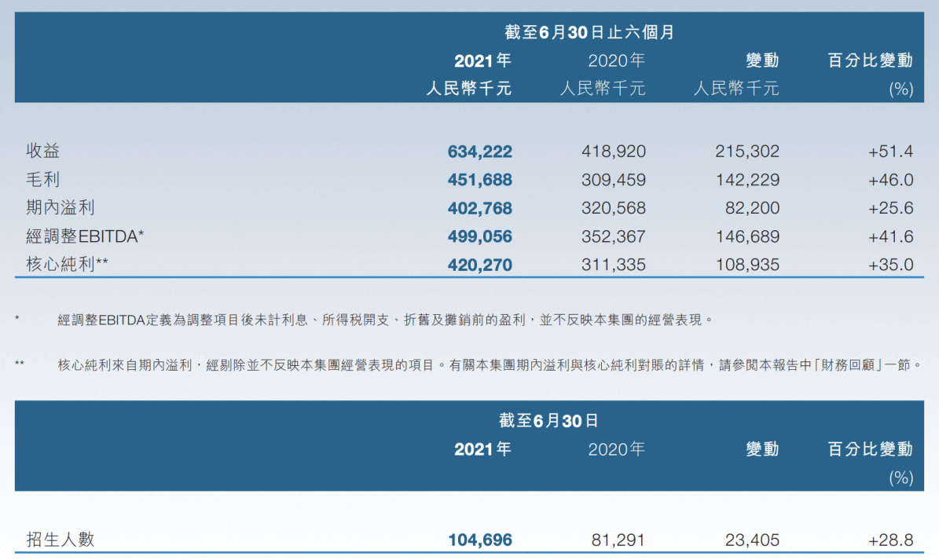Select the +28.8 enrollment percentage change

[890, 540]
